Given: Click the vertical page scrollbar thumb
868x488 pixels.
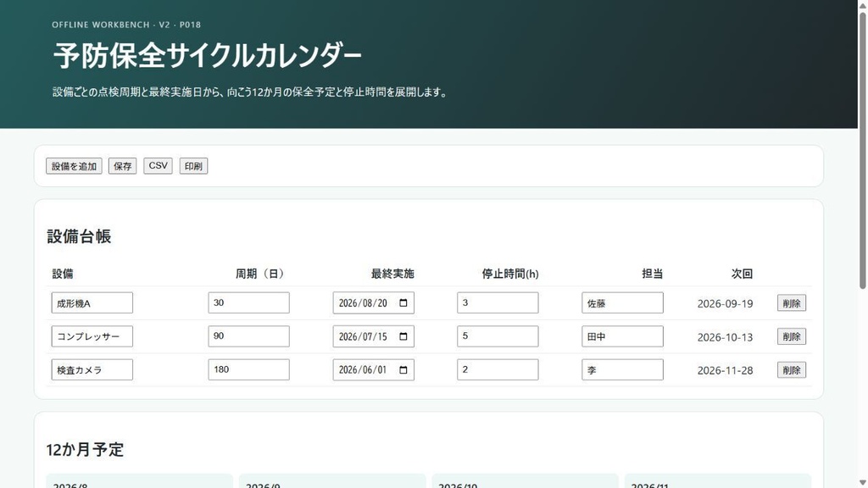Looking at the screenshot, I should coord(862,149).
